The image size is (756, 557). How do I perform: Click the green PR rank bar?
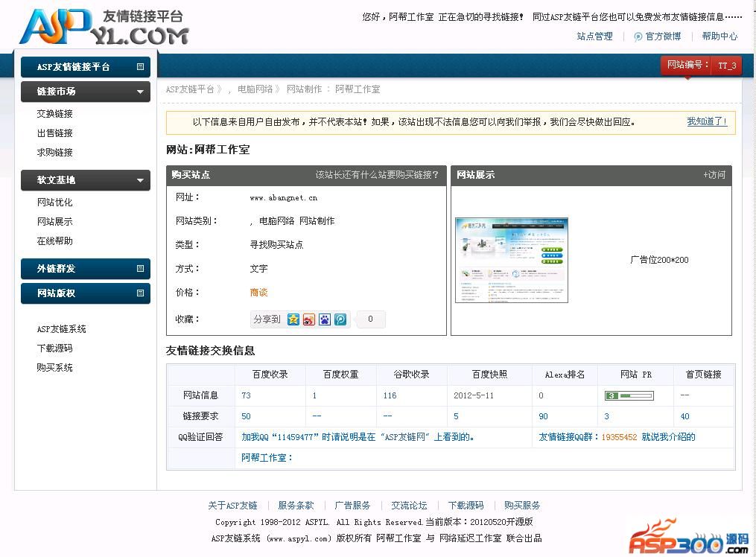click(x=629, y=395)
